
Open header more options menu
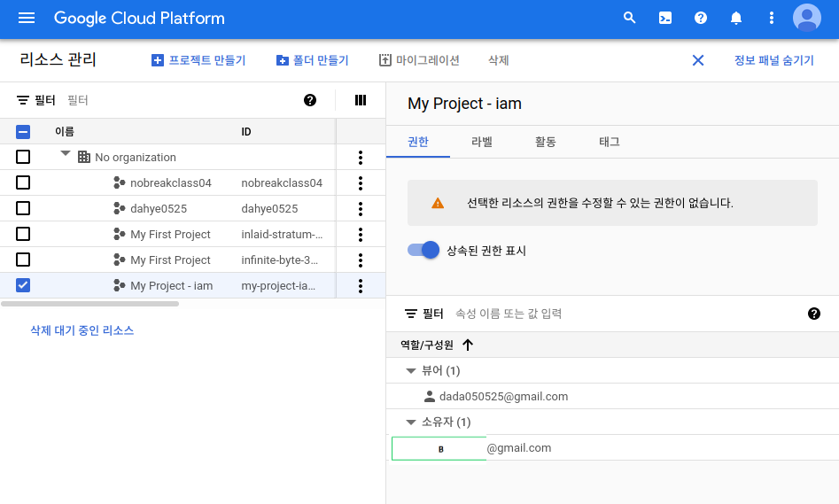click(x=771, y=19)
